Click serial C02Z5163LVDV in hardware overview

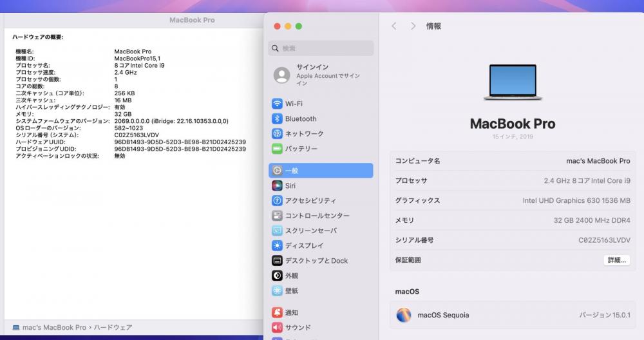[x=137, y=135]
